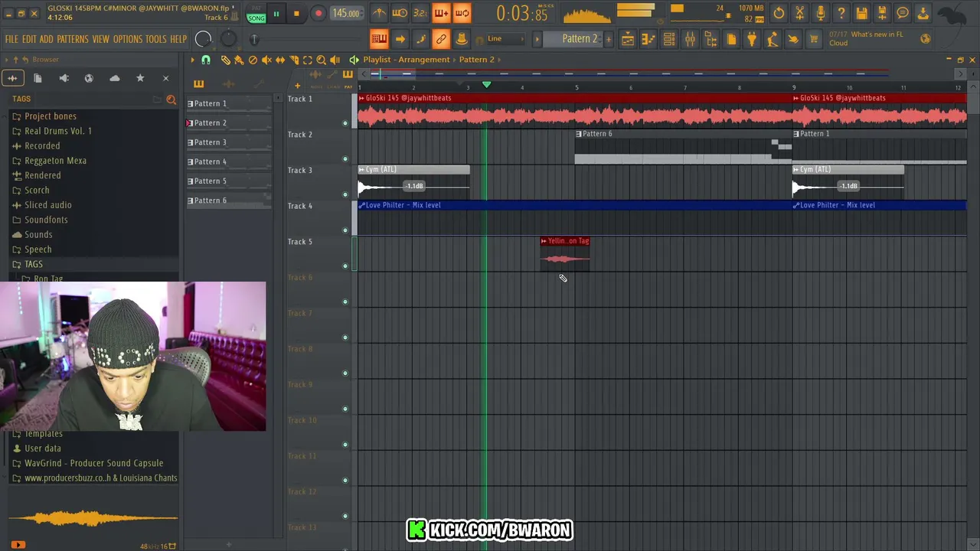Toggle the 3-2-1 countdown before recording
This screenshot has width=980, height=551.
point(420,13)
